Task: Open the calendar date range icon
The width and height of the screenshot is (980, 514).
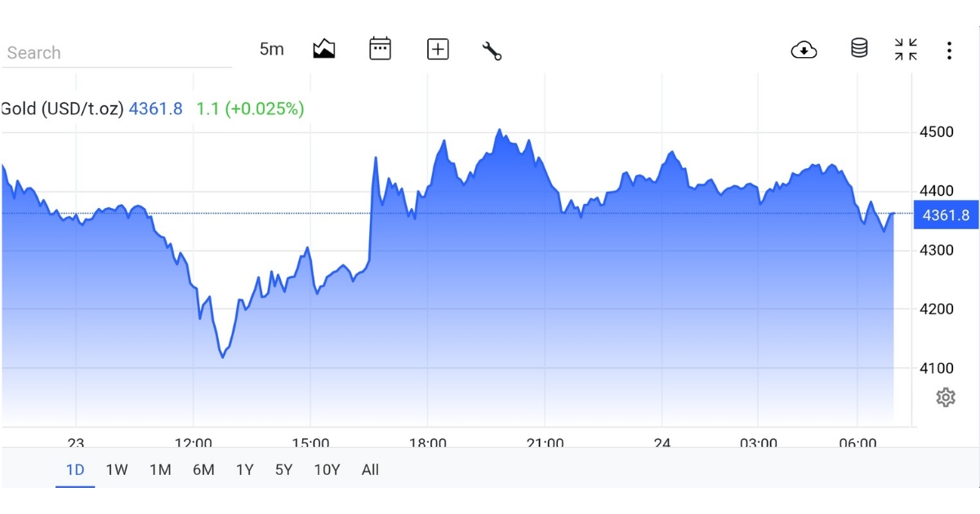Action: 380,49
